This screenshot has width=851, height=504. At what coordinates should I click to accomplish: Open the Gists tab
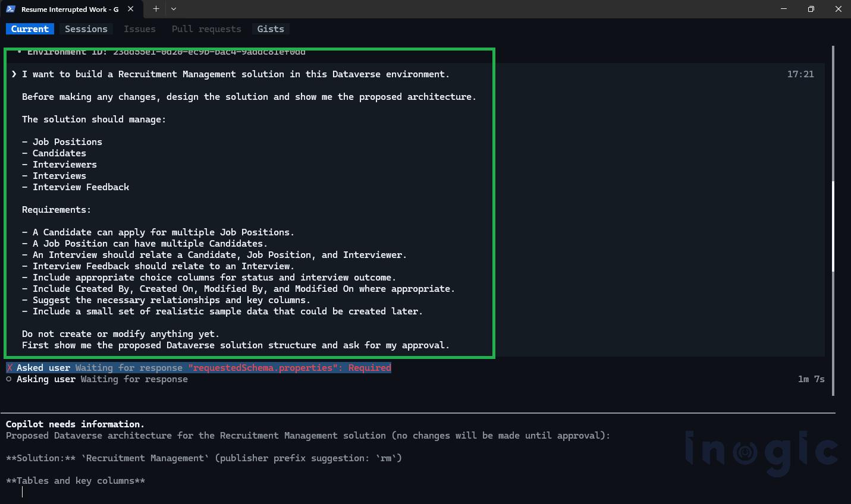tap(271, 29)
